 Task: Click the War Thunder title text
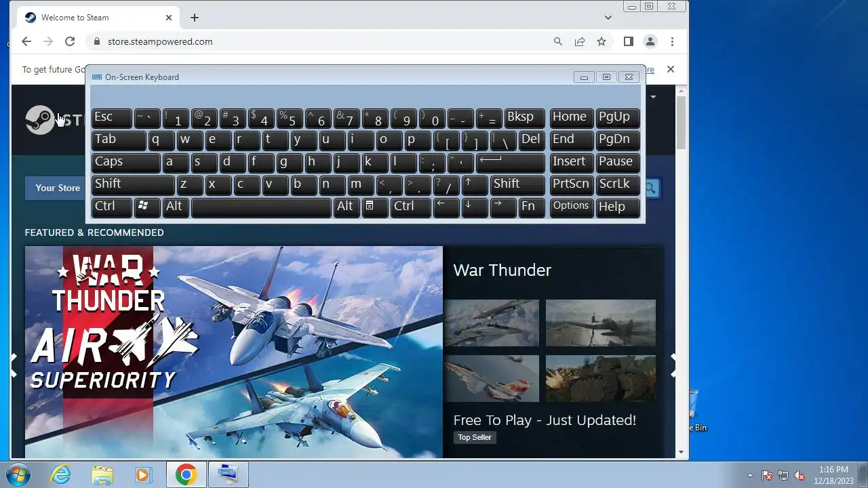click(x=502, y=270)
